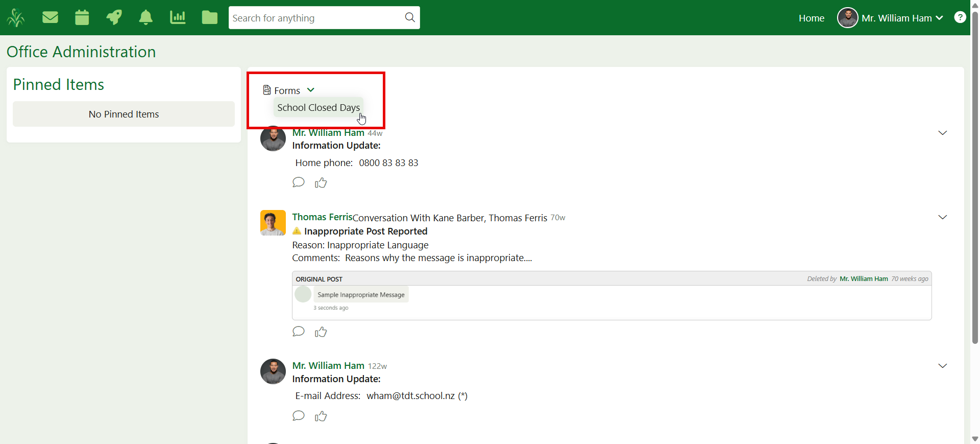
Task: Select School Closed Days form
Action: pos(318,107)
